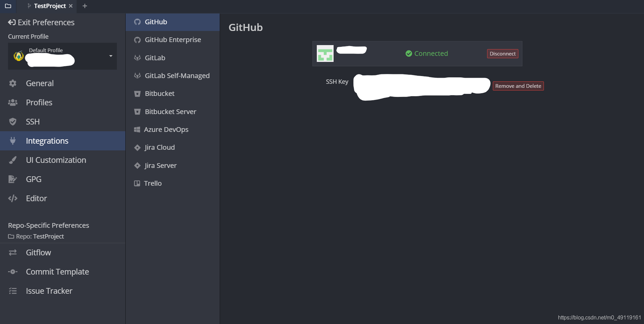Close the TestProject tab
Image resolution: width=644 pixels, height=324 pixels.
pyautogui.click(x=71, y=6)
